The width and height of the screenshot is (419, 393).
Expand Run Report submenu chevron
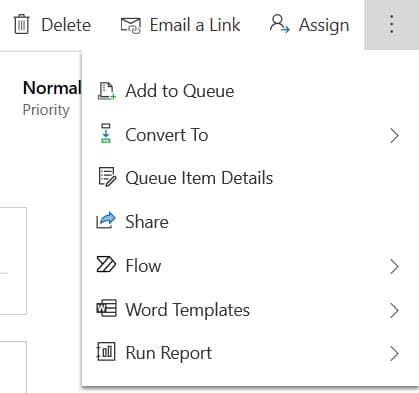tap(394, 354)
